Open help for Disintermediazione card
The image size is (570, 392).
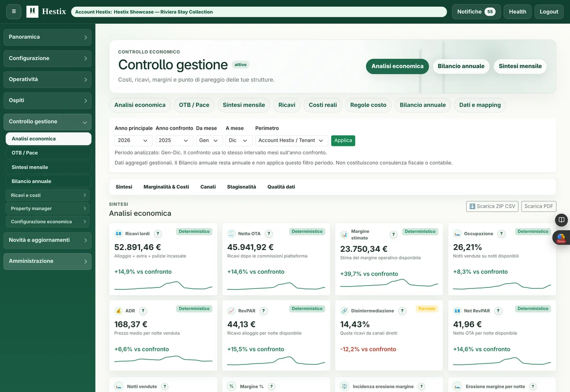(x=402, y=311)
